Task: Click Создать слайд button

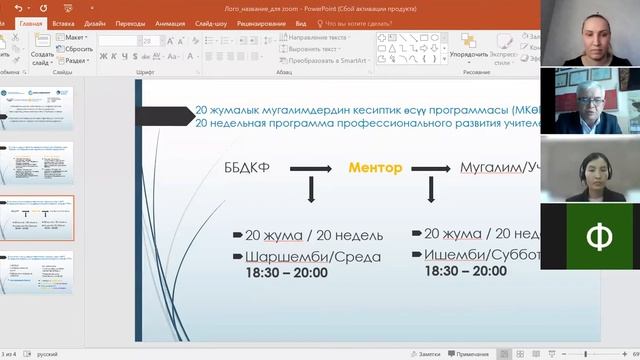Action: coord(42,50)
